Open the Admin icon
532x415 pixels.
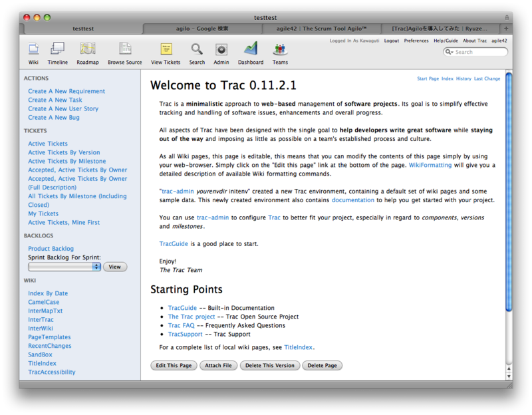(221, 49)
